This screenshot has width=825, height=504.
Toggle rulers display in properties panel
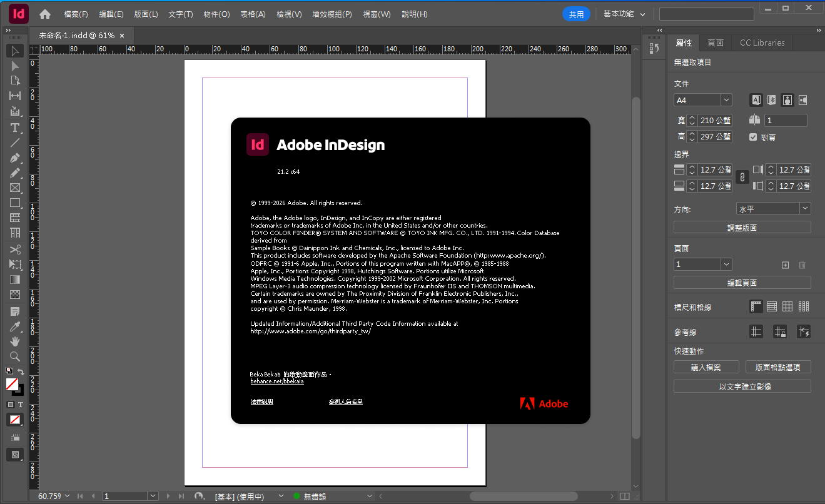click(x=756, y=306)
